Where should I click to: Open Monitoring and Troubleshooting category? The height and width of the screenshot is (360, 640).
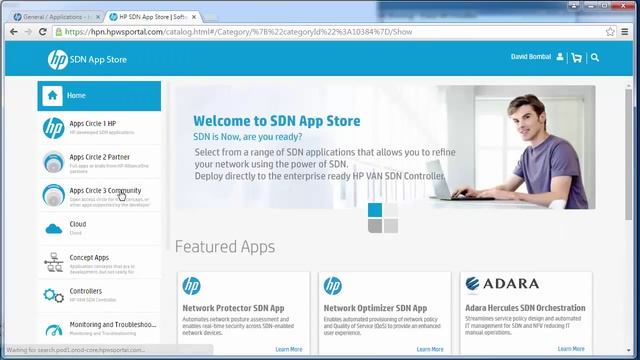tap(99, 329)
